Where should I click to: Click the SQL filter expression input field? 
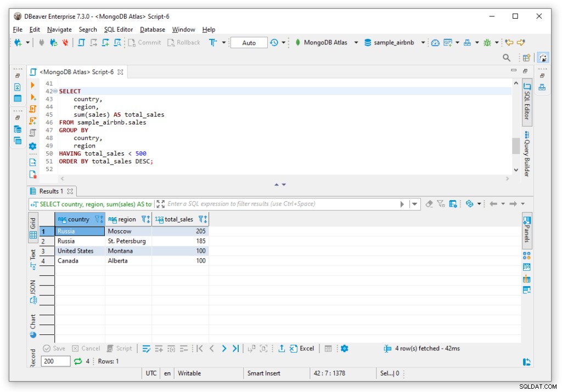click(282, 204)
